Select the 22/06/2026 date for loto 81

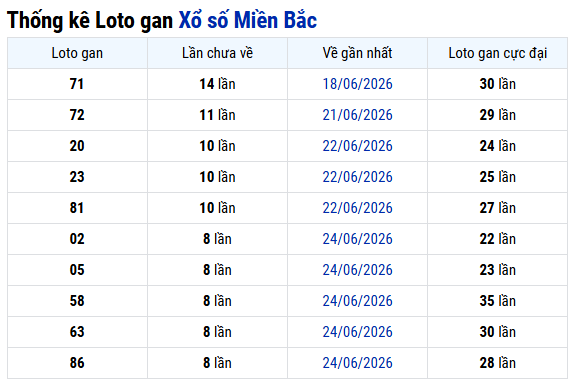[357, 208]
